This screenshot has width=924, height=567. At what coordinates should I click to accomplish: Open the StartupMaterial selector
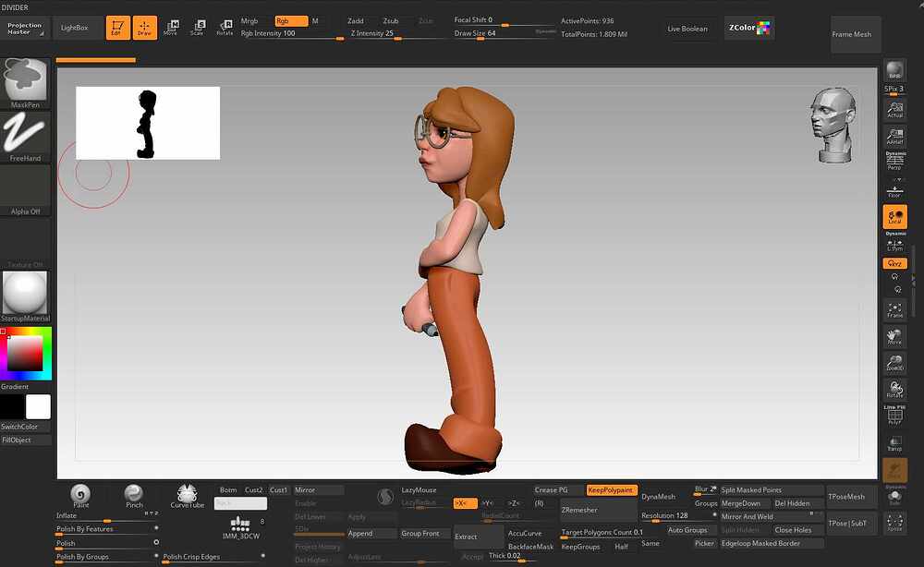click(x=25, y=296)
